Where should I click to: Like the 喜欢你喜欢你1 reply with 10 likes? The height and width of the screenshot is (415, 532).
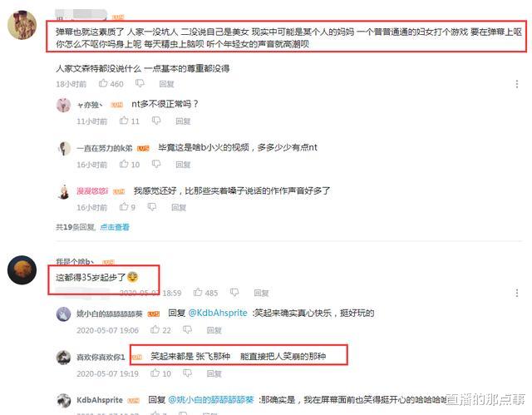coord(155,373)
